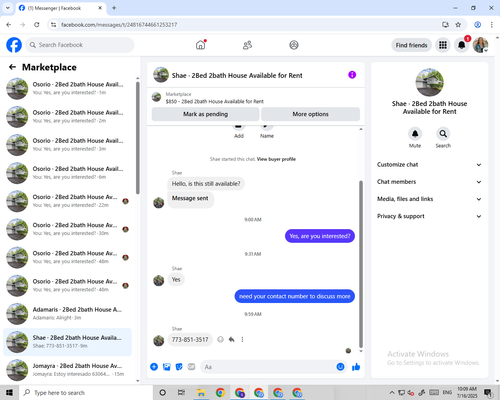Open the Windows notification center icon

coord(488,393)
